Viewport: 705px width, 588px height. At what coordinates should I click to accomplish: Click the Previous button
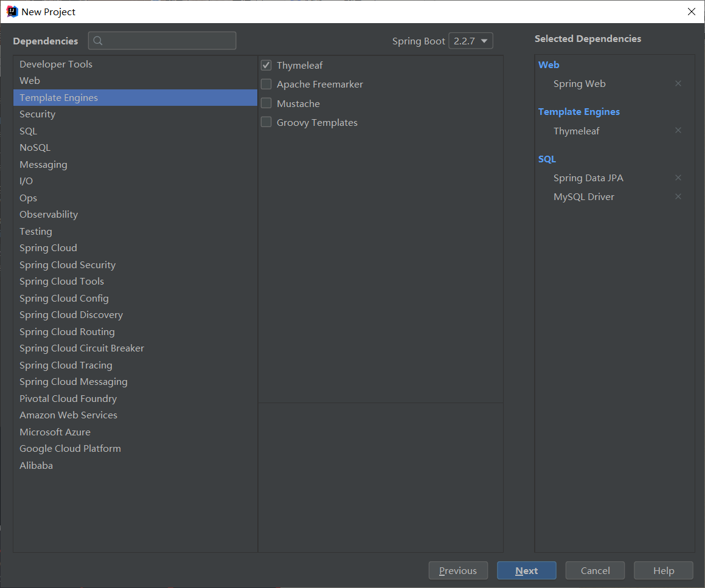pos(458,570)
